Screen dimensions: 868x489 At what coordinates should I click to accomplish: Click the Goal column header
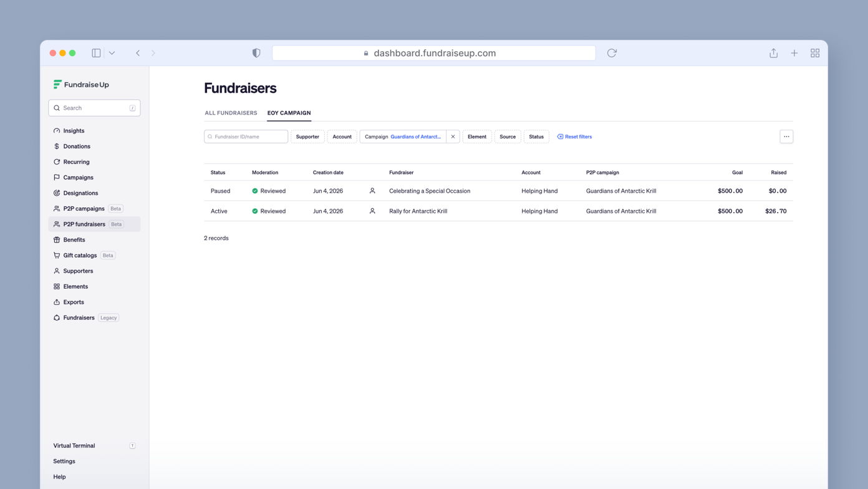pos(737,173)
